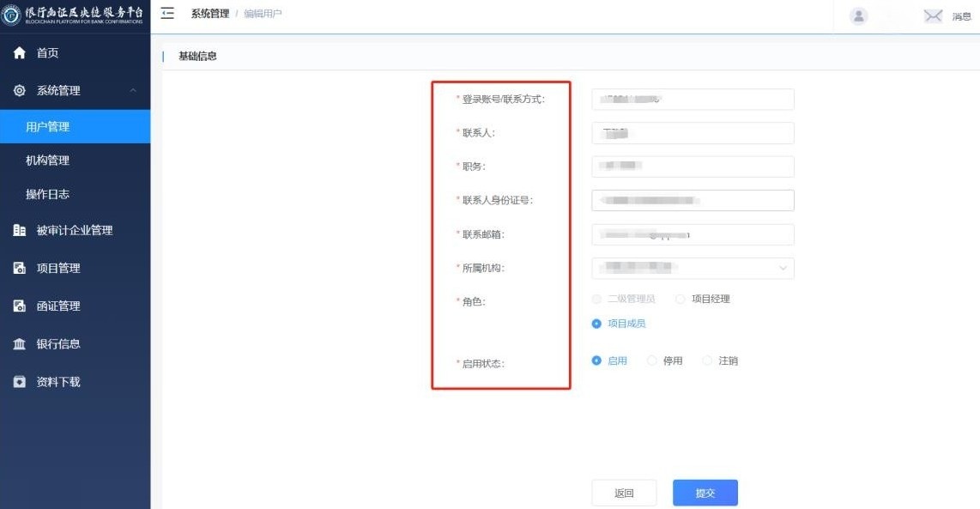Collapse the 系统管理 menu chevron

(132, 91)
